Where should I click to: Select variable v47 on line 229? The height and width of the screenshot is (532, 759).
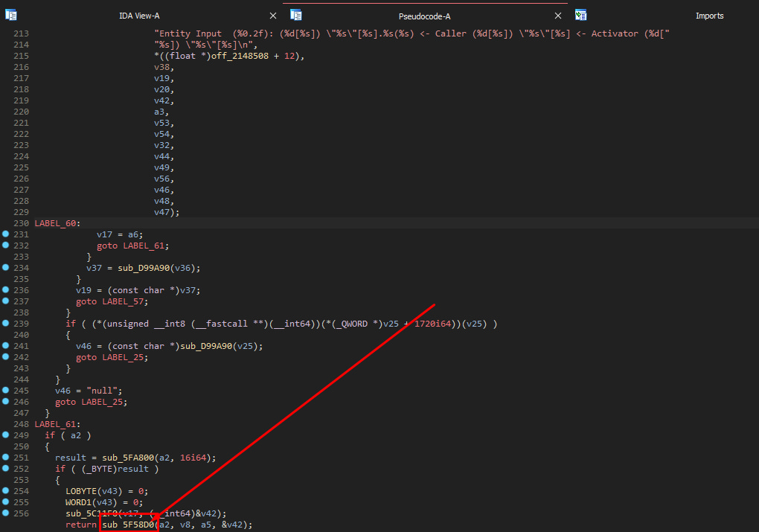161,211
